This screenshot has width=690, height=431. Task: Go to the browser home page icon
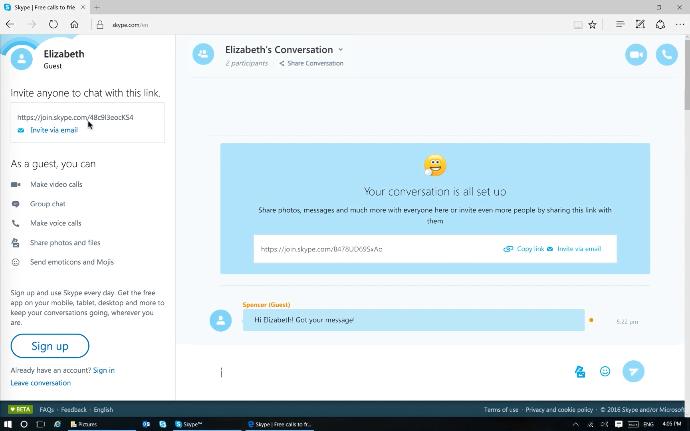[x=74, y=25]
